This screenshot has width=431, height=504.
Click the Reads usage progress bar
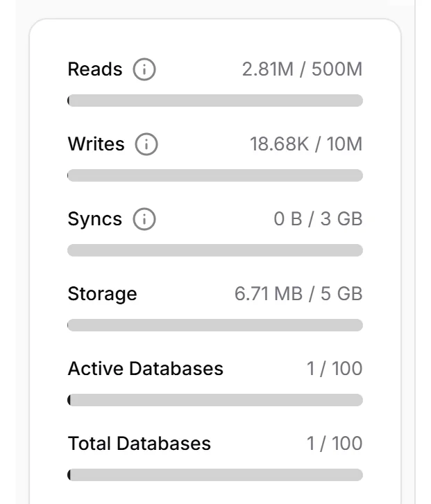[215, 101]
